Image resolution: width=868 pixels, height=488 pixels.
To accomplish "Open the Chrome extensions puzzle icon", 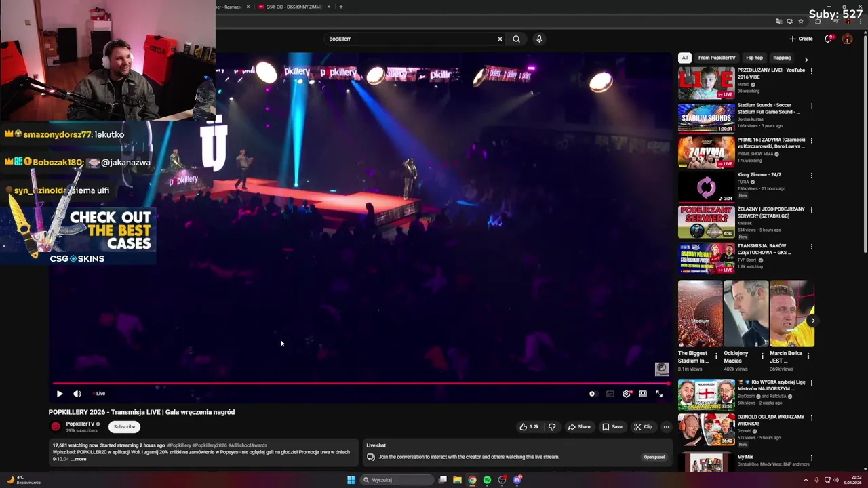I will click(x=818, y=22).
